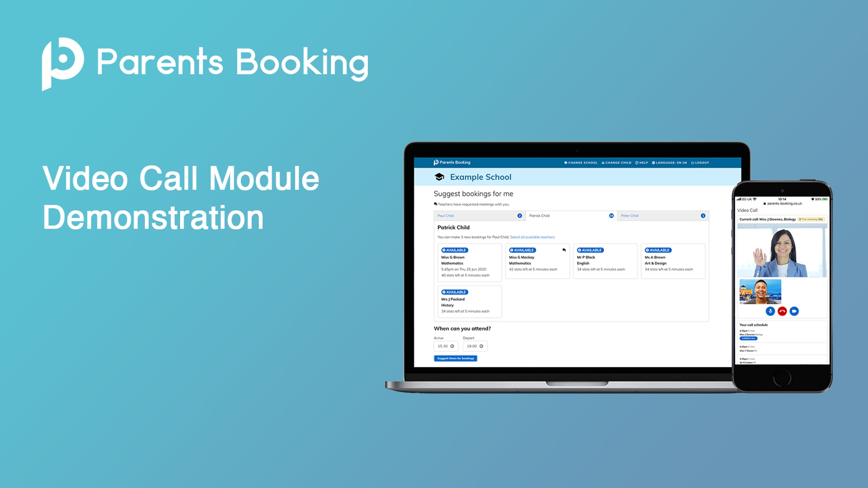This screenshot has height=488, width=868.
Task: Switch to the Peter Child tab
Action: (663, 216)
